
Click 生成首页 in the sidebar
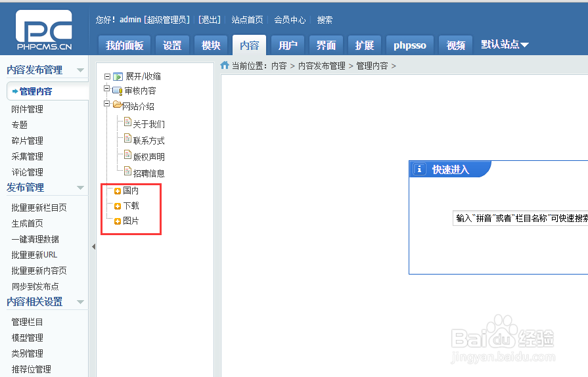coord(28,223)
